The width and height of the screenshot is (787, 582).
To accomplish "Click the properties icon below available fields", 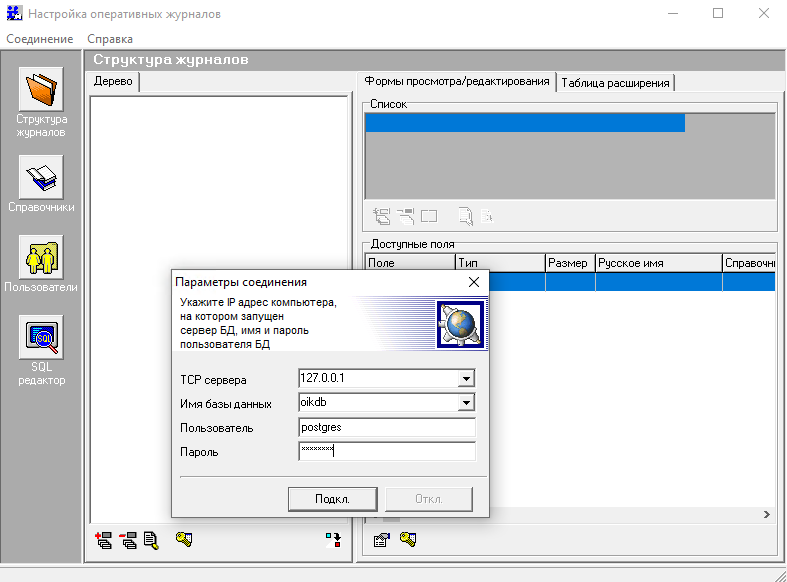I will pyautogui.click(x=381, y=540).
